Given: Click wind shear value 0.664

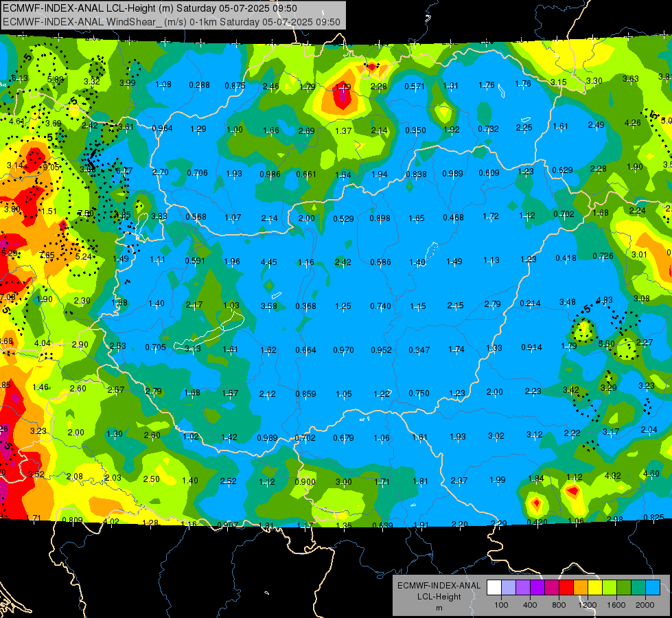Looking at the screenshot, I should (x=305, y=350).
